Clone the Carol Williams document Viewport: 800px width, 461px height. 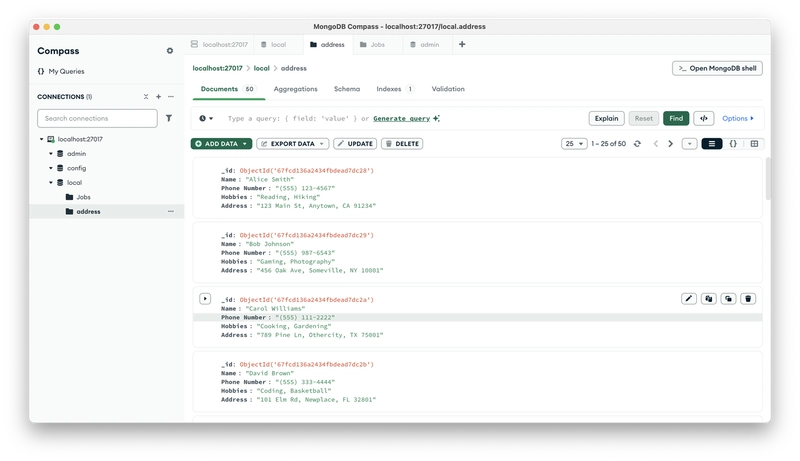(x=729, y=299)
